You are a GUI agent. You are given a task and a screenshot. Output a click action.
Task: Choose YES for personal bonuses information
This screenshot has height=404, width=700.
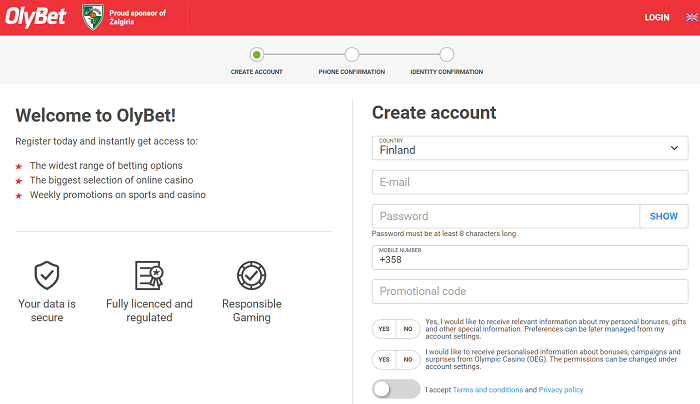384,328
